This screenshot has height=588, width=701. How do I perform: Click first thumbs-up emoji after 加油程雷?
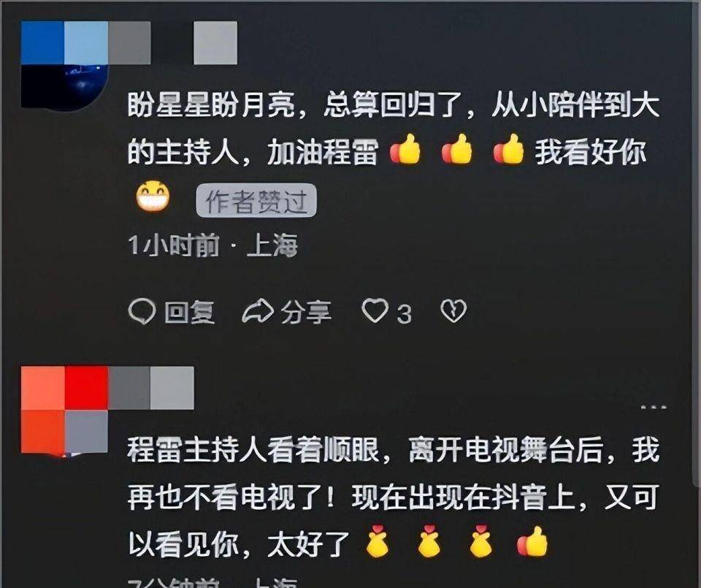tap(405, 149)
